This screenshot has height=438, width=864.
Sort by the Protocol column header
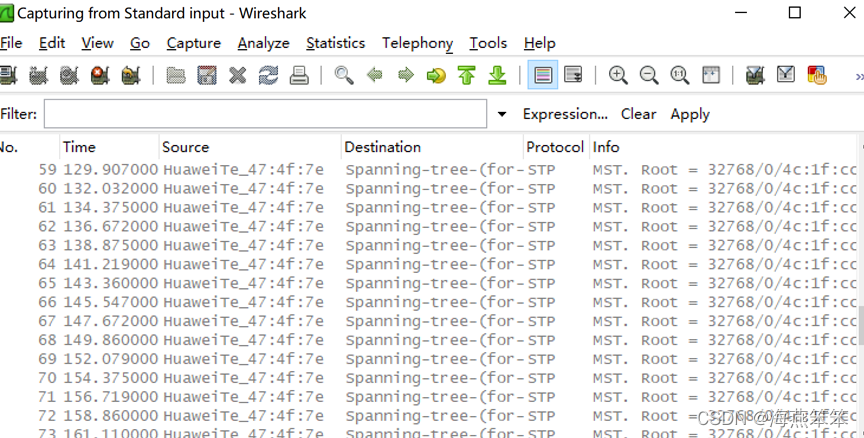[556, 147]
